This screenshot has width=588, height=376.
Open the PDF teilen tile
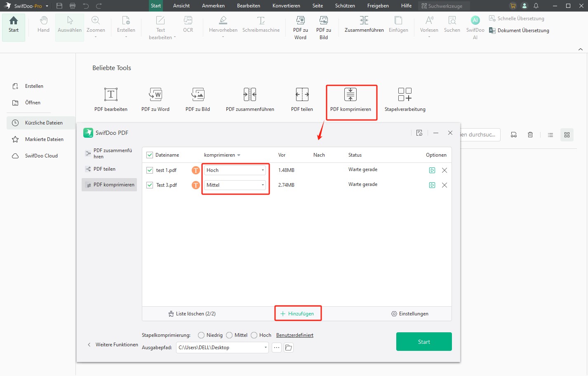point(302,99)
